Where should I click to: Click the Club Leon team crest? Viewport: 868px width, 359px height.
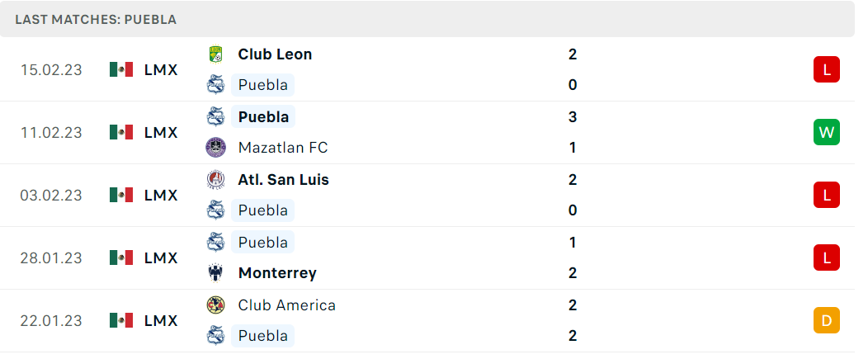[215, 54]
